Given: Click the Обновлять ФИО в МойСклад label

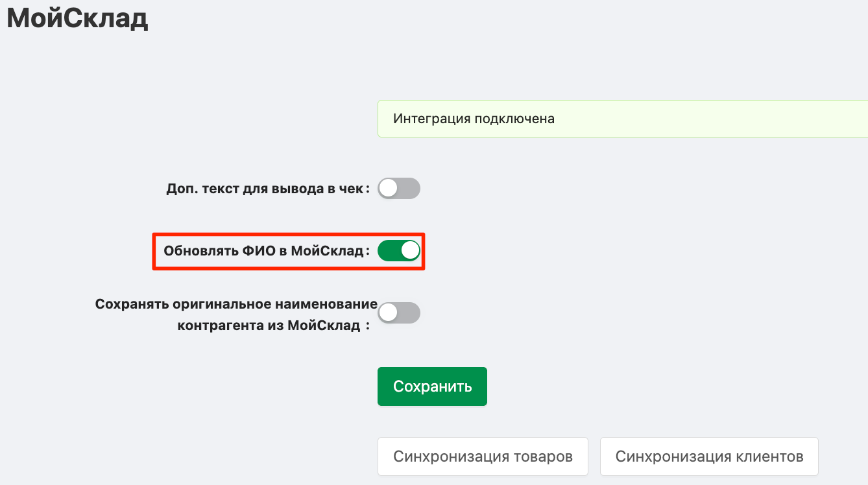Looking at the screenshot, I should coord(266,251).
